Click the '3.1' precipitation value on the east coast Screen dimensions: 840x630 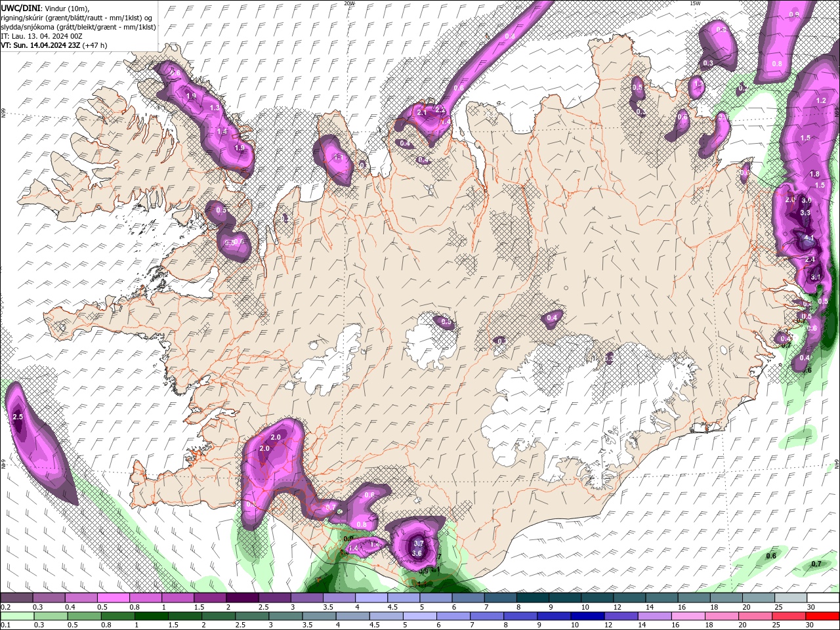[x=815, y=277]
